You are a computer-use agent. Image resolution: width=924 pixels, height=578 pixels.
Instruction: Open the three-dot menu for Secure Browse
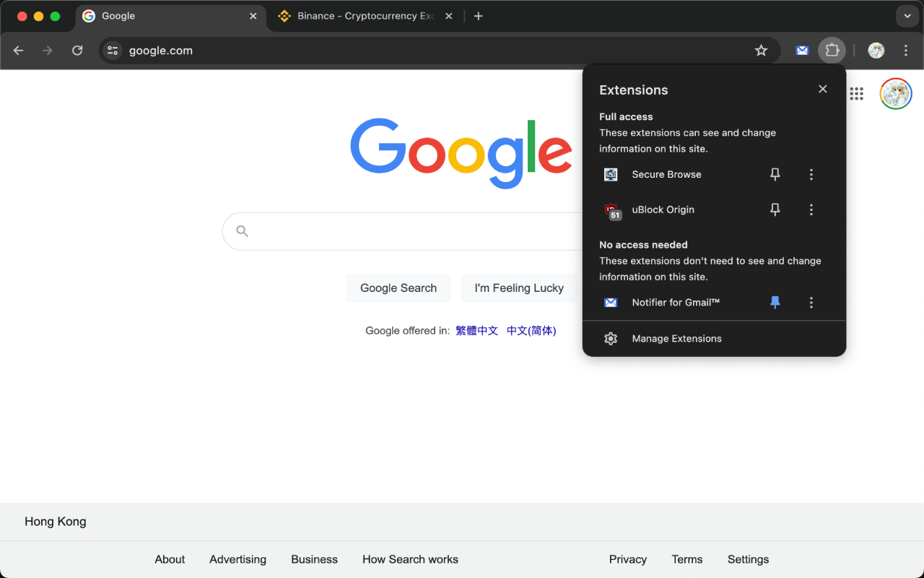(811, 174)
